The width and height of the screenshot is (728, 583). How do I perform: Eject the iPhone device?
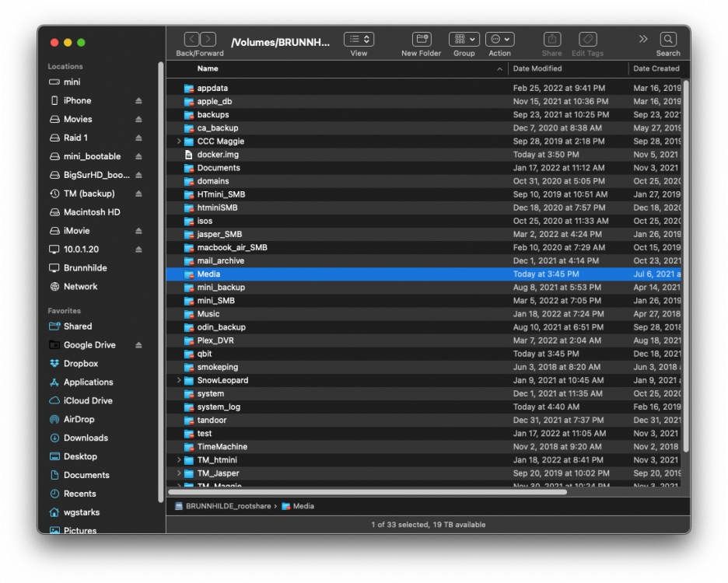click(x=138, y=101)
